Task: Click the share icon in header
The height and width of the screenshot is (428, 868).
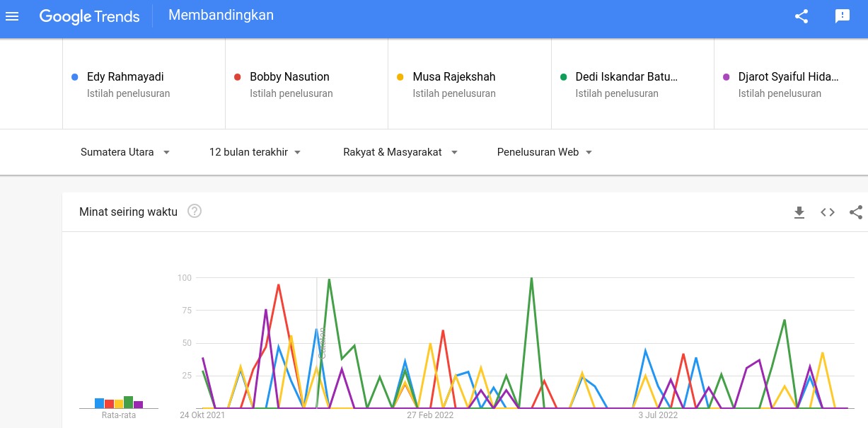Action: point(802,16)
